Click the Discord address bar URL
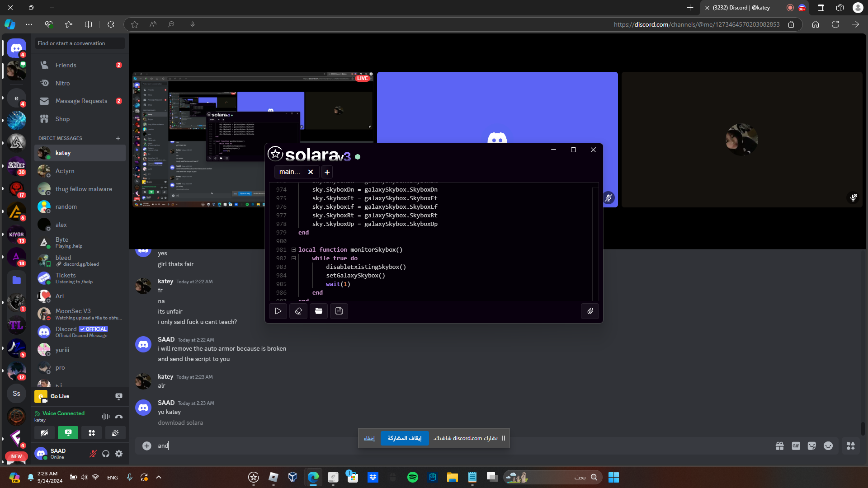The width and height of the screenshot is (868, 488). [697, 24]
